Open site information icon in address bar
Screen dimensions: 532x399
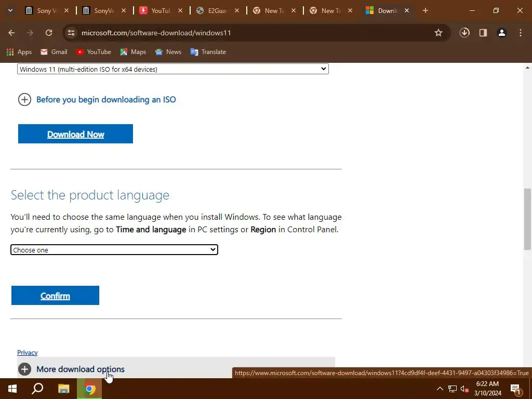(x=71, y=33)
